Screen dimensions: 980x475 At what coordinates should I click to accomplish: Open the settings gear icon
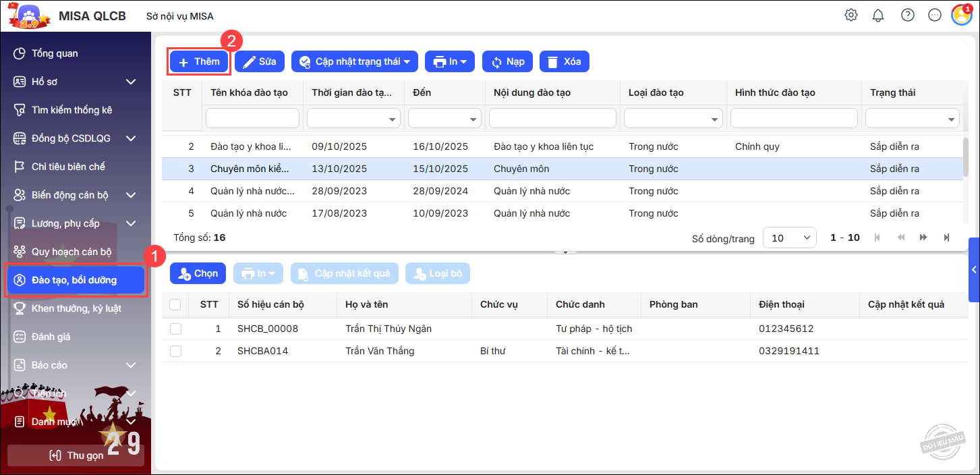pyautogui.click(x=851, y=15)
